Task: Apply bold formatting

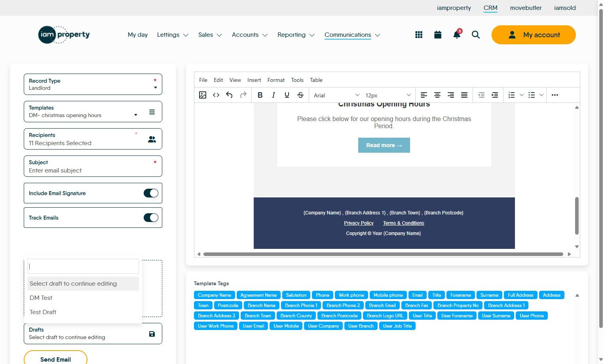Action: (260, 95)
